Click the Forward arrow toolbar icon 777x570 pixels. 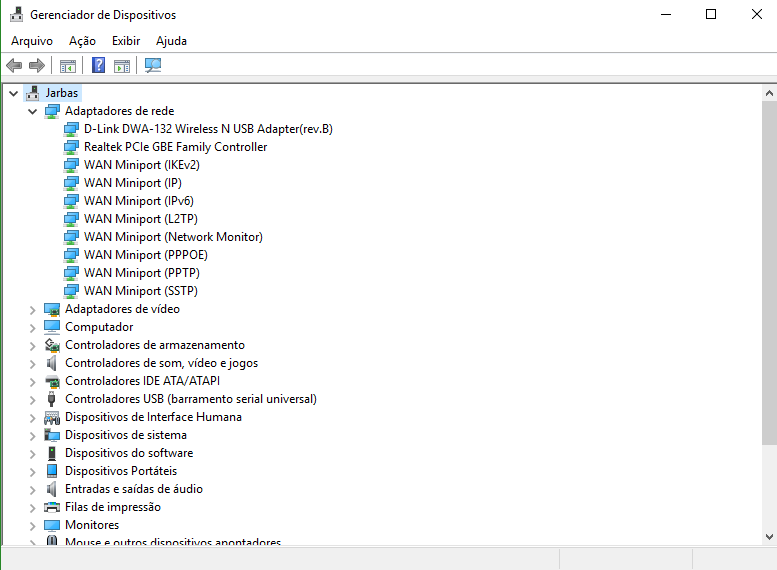[37, 65]
